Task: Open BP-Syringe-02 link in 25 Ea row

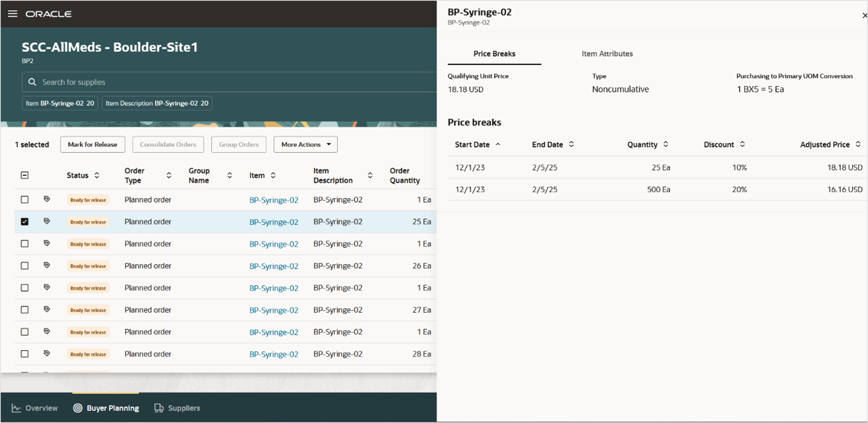Action: (274, 222)
